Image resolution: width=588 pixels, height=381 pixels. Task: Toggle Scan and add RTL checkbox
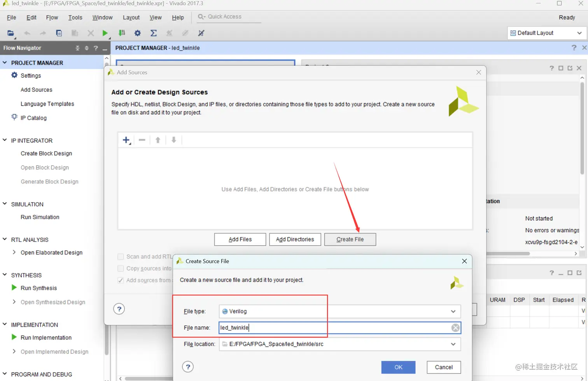[121, 257]
